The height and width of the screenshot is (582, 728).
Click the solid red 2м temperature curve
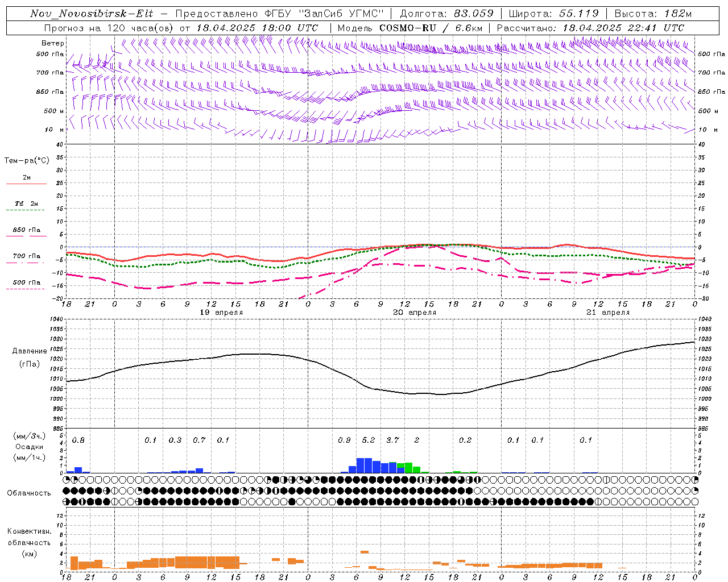pos(381,248)
